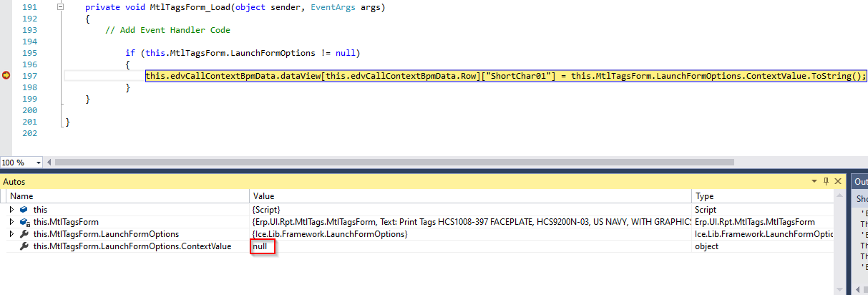Click the {Ice.Lib.Framework.LaunchFormOptions} value cell
The image size is (868, 295).
pos(330,234)
